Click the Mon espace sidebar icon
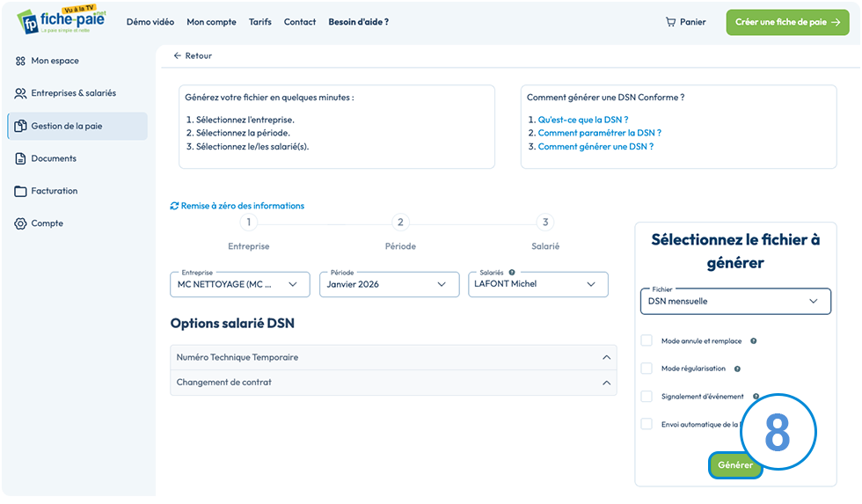This screenshot has height=504, width=862. pos(20,61)
